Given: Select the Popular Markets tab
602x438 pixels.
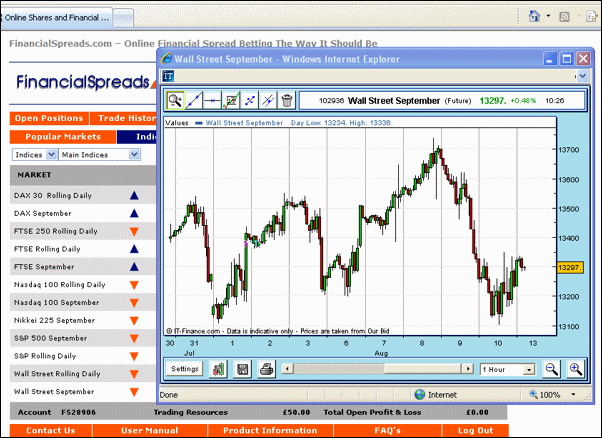Looking at the screenshot, I should [x=63, y=137].
